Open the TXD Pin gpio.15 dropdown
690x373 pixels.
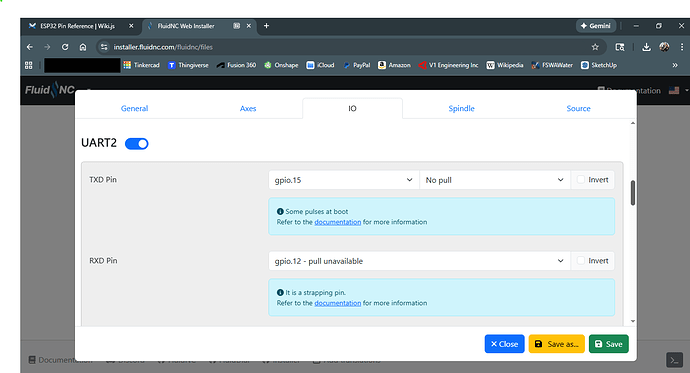pos(344,180)
